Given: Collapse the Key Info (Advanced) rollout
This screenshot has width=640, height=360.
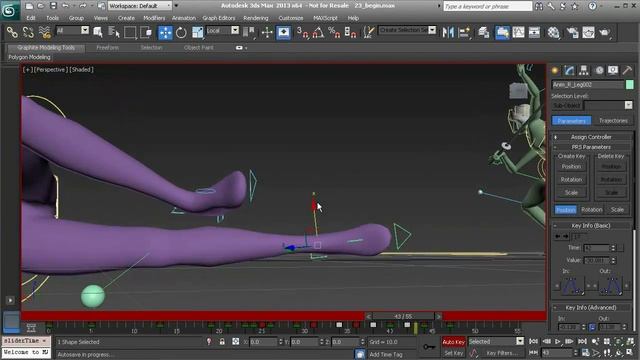Looking at the screenshot, I should pos(590,307).
